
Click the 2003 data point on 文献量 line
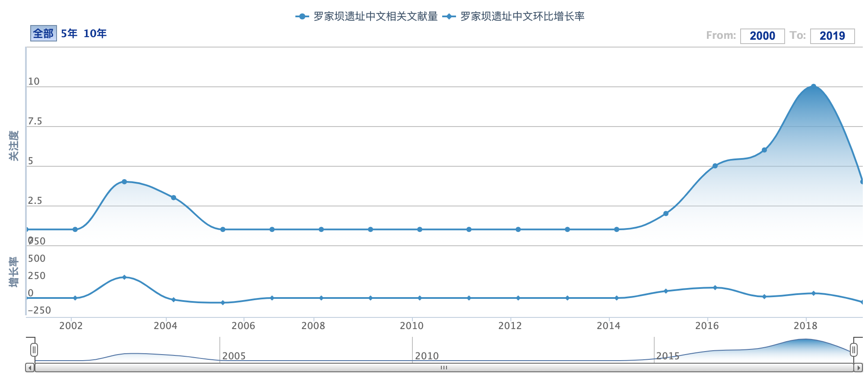coord(124,182)
